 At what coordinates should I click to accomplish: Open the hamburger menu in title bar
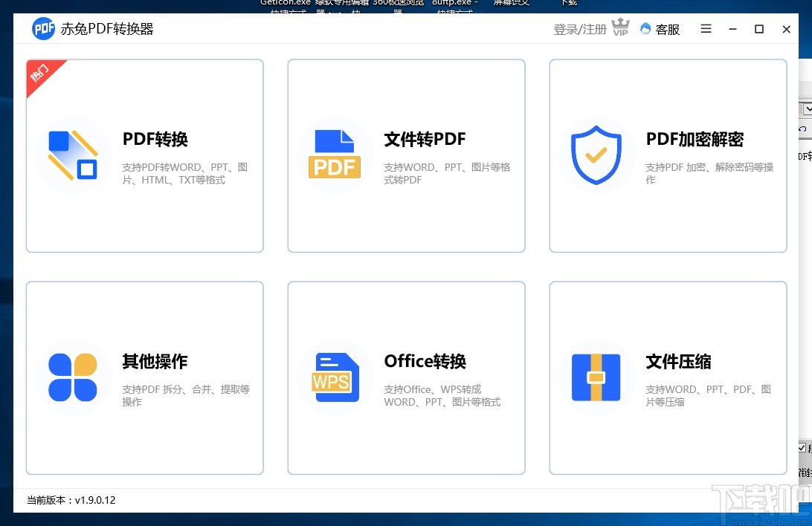[705, 29]
